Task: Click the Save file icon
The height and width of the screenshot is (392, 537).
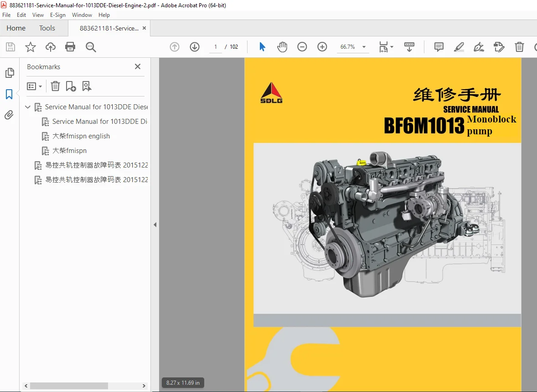Action: (x=10, y=47)
